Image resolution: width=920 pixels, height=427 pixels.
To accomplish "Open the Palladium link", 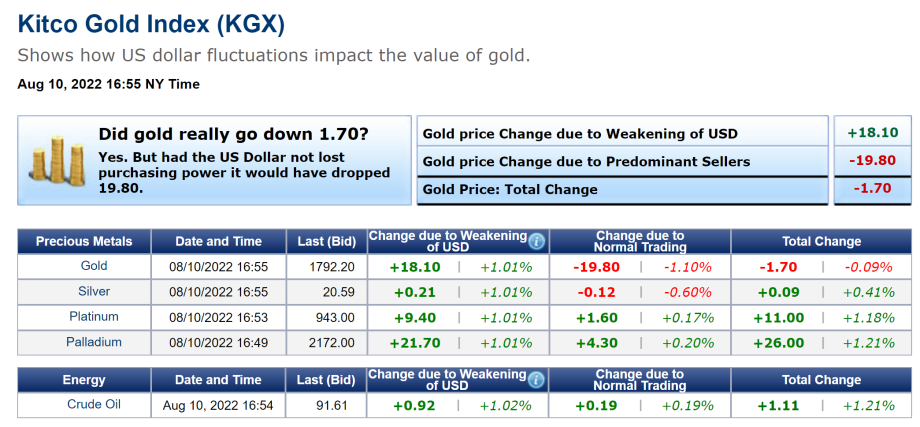I will click(x=94, y=341).
